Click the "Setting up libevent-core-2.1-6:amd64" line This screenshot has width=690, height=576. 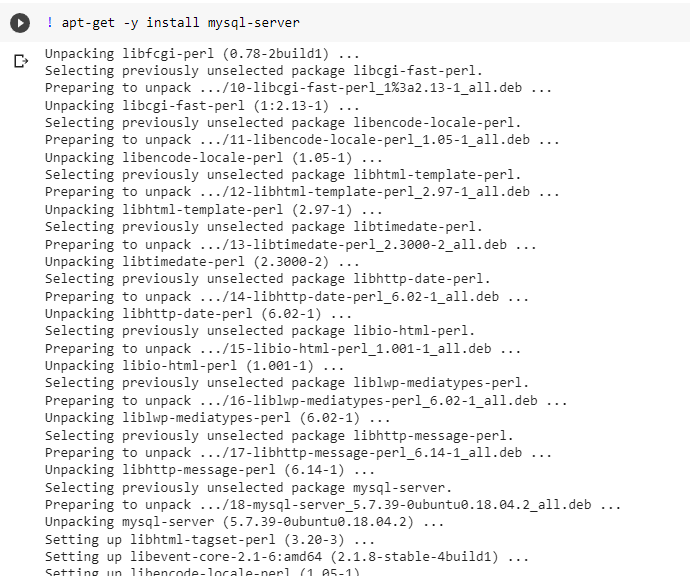[x=286, y=557]
